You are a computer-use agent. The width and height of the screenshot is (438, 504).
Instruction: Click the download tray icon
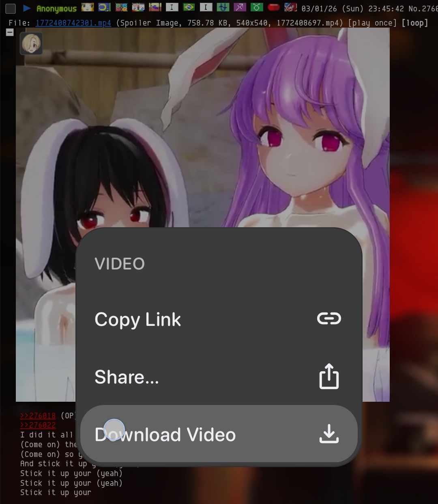coord(329,434)
